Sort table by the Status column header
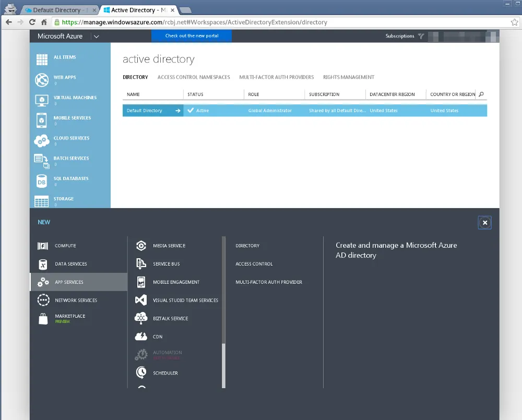This screenshot has height=420, width=522. (213, 94)
